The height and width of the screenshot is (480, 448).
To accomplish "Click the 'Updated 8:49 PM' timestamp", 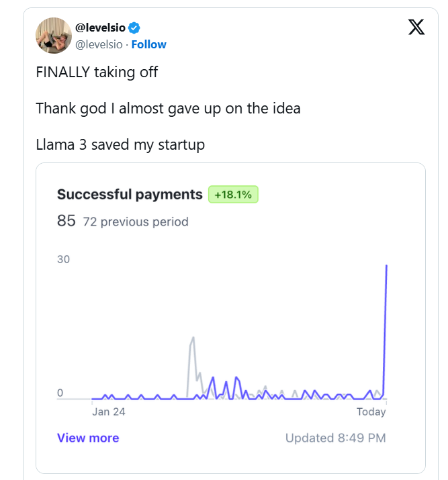I will coord(335,438).
